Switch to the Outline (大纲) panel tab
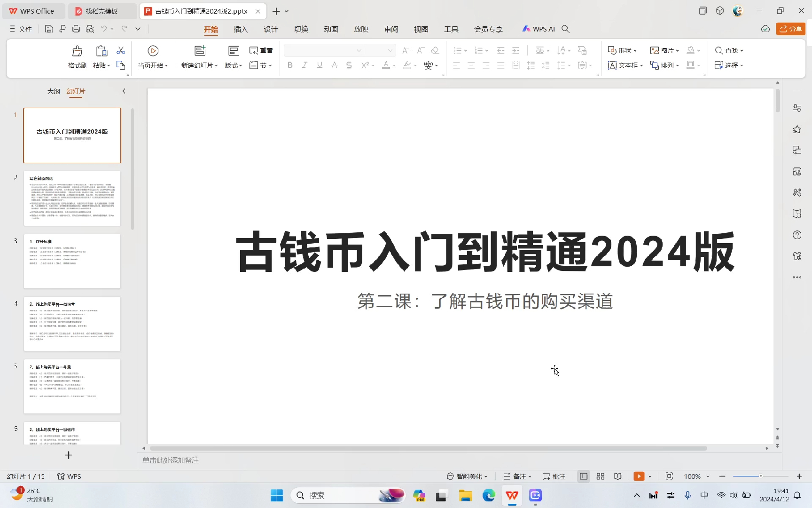Image resolution: width=812 pixels, height=508 pixels. tap(54, 91)
